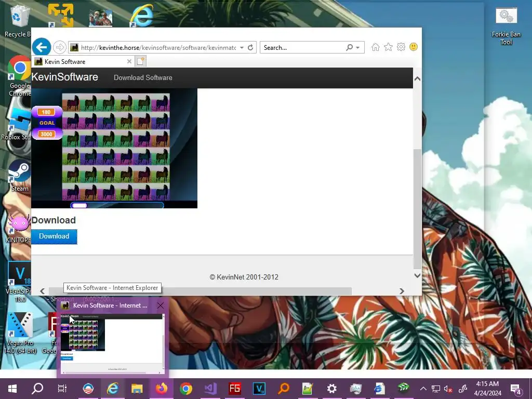Open a new tab in Internet Explorer
The width and height of the screenshot is (532, 399).
click(140, 61)
